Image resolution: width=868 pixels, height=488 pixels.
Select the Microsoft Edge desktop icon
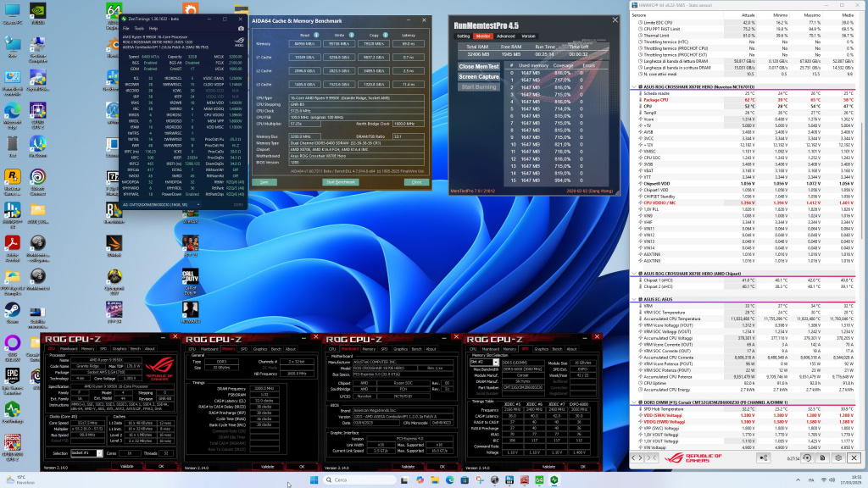12,115
